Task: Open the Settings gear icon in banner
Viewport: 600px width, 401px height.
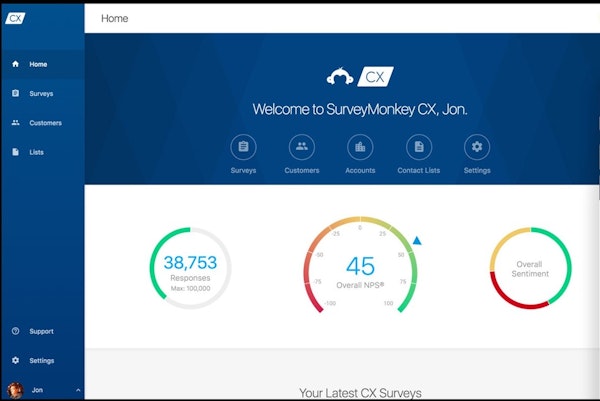Action: 477,147
